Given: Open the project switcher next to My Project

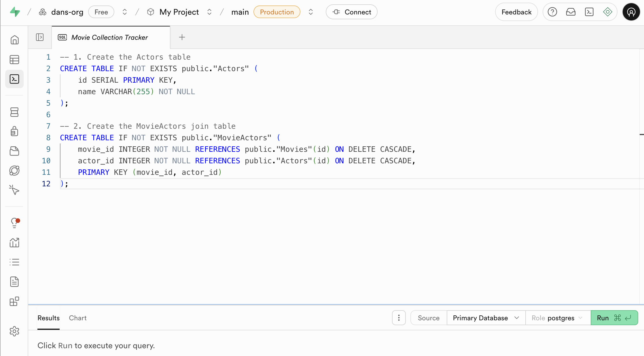Looking at the screenshot, I should coord(209,12).
